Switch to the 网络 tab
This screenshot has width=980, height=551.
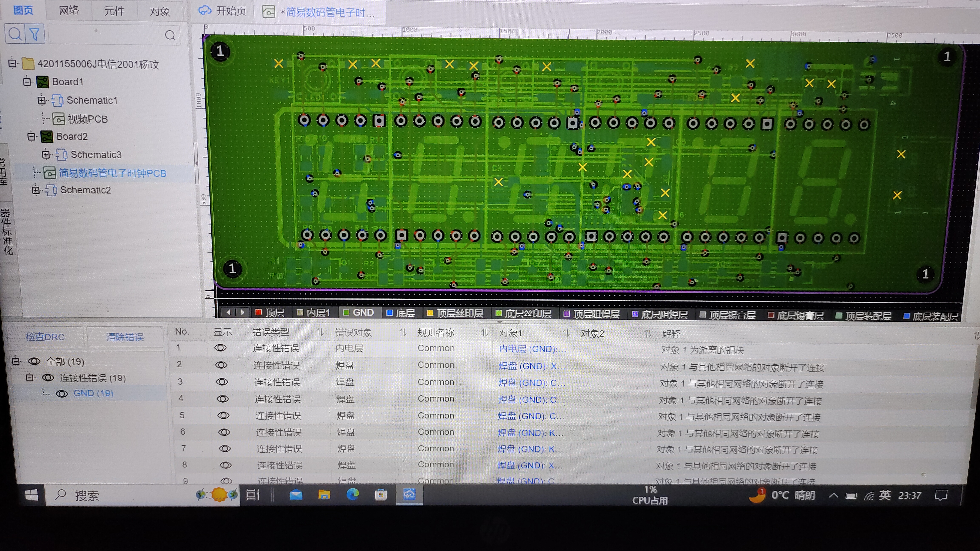pos(69,11)
